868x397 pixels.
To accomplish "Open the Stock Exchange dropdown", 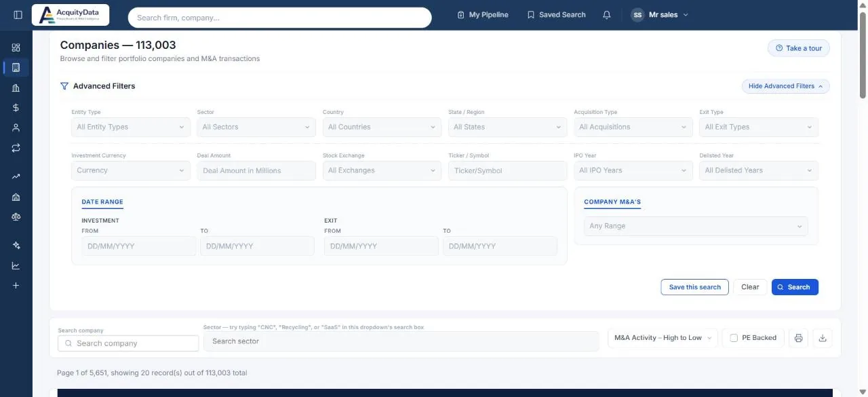I will coord(382,170).
